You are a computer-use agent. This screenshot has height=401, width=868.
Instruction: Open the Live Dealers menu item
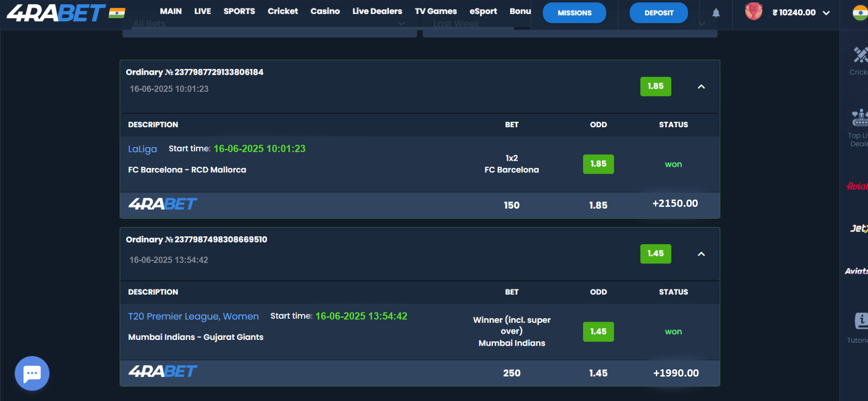377,11
